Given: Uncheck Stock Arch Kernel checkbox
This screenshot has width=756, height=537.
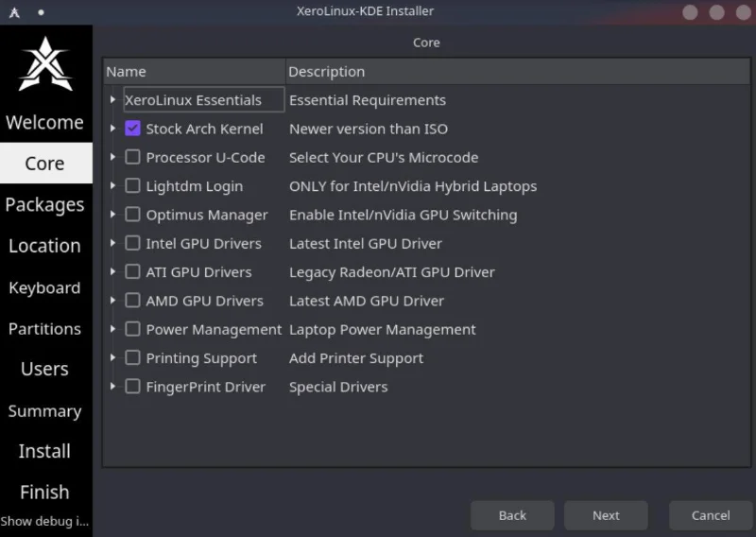Looking at the screenshot, I should pyautogui.click(x=132, y=129).
